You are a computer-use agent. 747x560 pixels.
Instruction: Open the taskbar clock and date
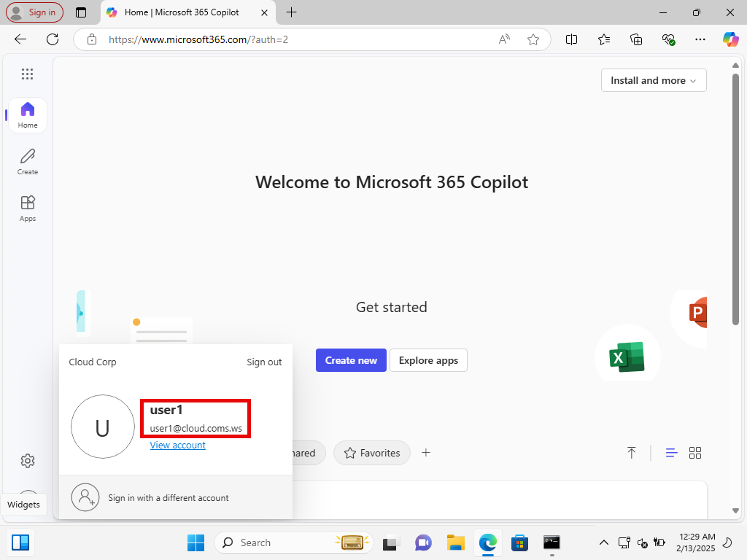pyautogui.click(x=695, y=542)
